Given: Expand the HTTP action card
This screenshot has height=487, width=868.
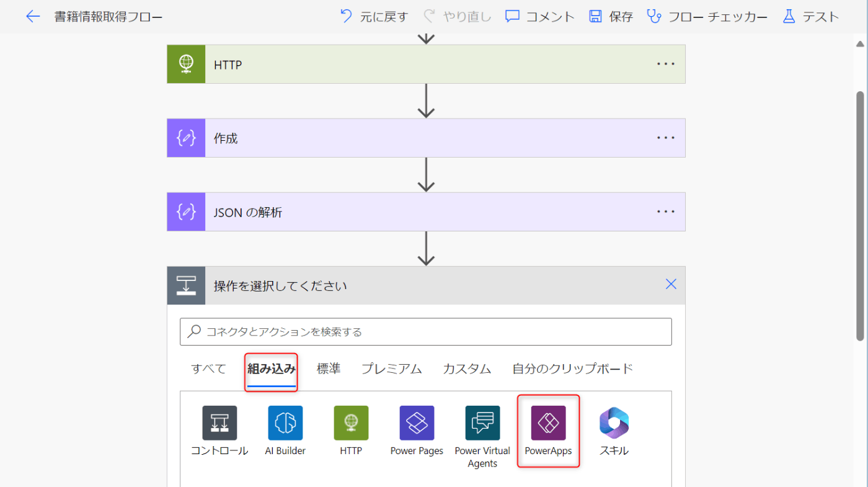Looking at the screenshot, I should click(426, 64).
